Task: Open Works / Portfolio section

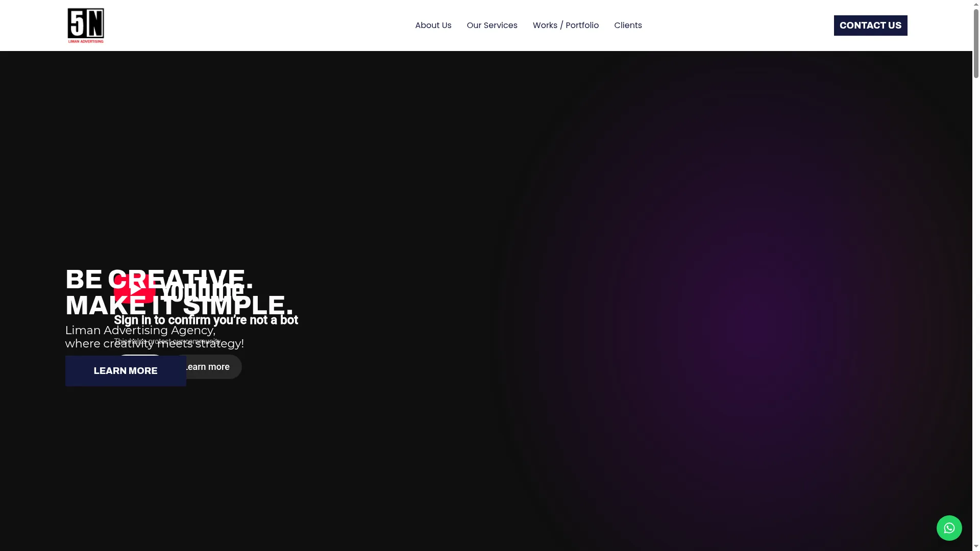Action: click(x=566, y=26)
